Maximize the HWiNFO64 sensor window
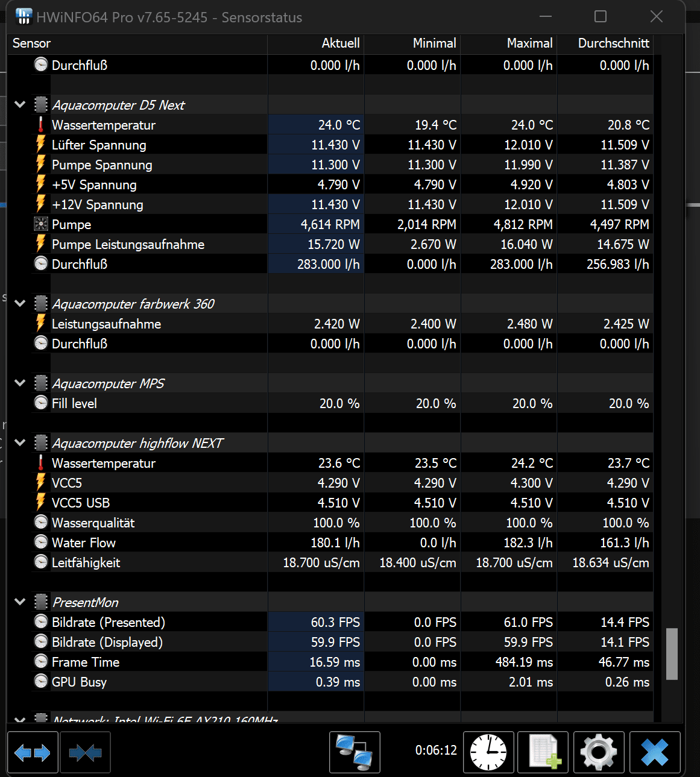Viewport: 700px width, 777px height. point(601,16)
